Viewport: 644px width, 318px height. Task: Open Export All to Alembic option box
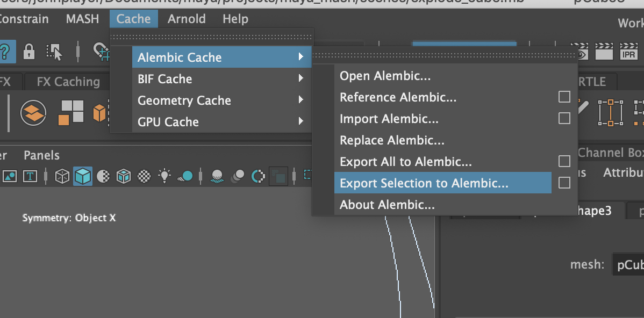564,161
